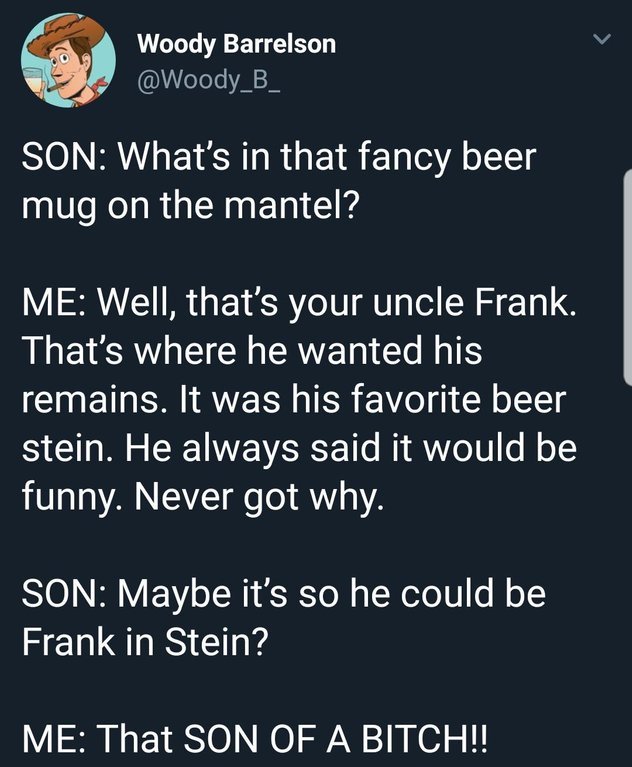Click the punchline text "Frank in Stein?"
The width and height of the screenshot is (632, 767).
click(145, 641)
